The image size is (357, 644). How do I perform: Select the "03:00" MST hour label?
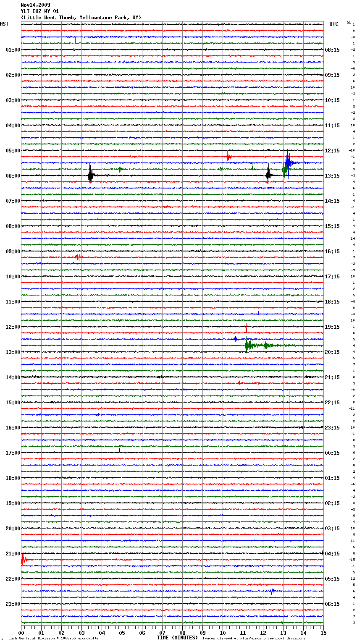[13, 100]
